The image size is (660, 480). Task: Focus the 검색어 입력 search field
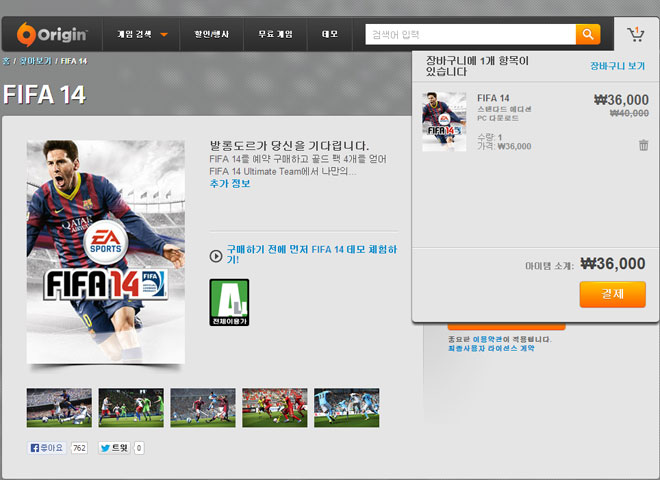[x=471, y=34]
